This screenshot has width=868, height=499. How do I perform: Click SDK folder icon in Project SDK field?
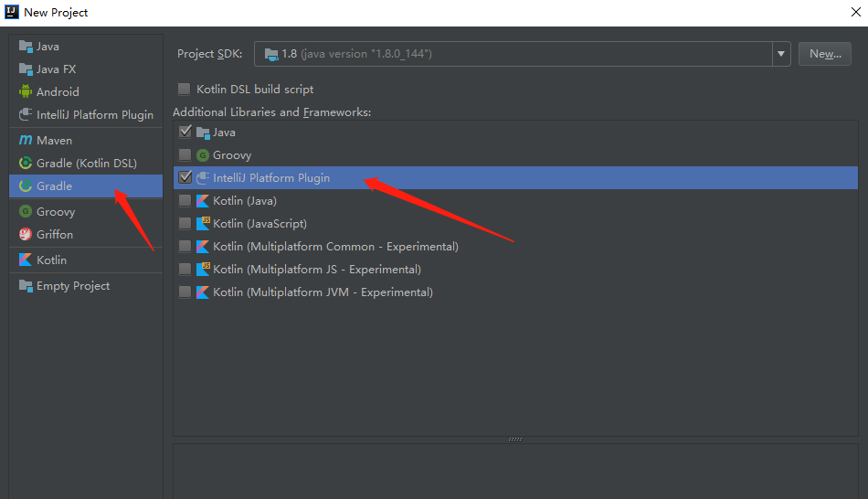tap(271, 54)
